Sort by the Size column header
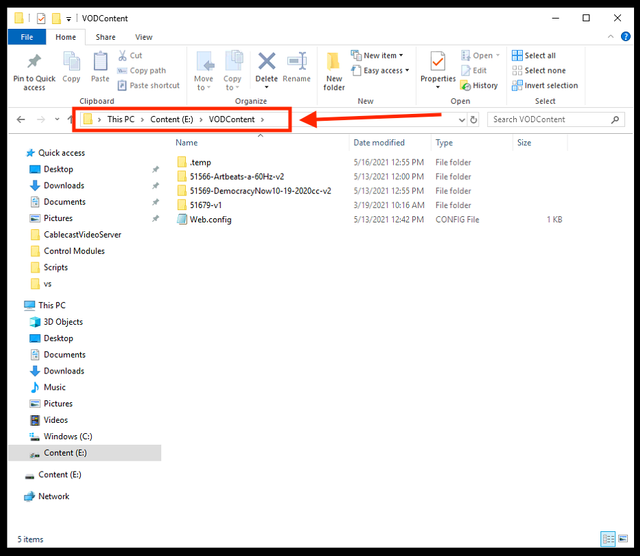The height and width of the screenshot is (556, 640). (524, 142)
